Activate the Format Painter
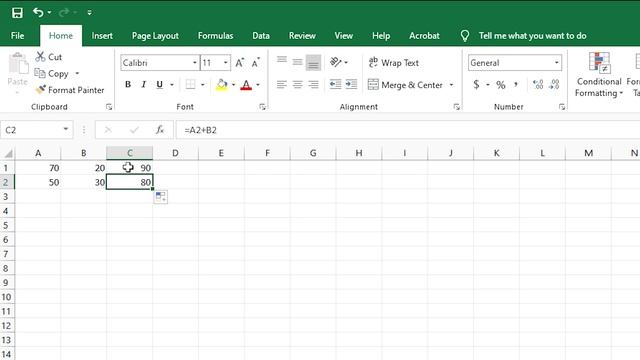The image size is (640, 360). point(70,90)
